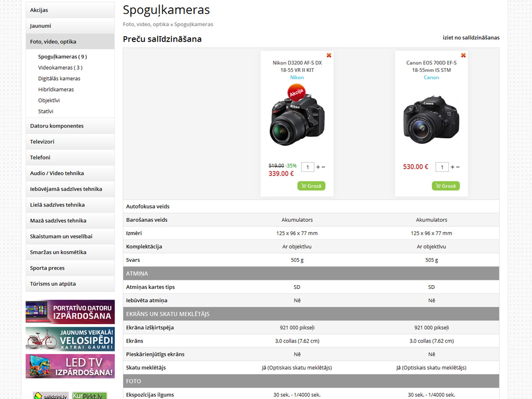Decrease Nikon D3200 quantity with minus

point(323,167)
